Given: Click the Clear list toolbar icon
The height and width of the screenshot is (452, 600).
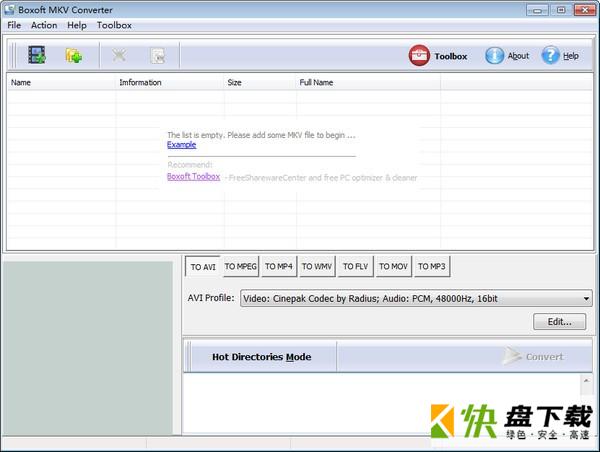Looking at the screenshot, I should [x=158, y=56].
